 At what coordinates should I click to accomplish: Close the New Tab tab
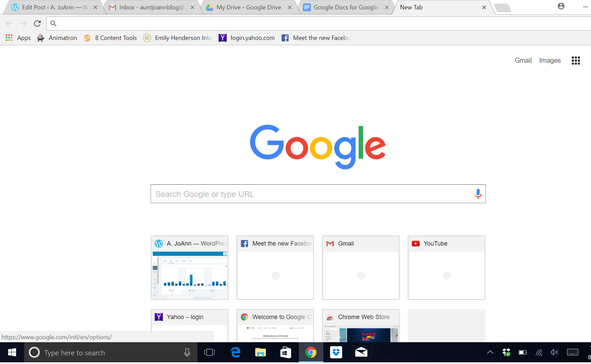point(484,7)
